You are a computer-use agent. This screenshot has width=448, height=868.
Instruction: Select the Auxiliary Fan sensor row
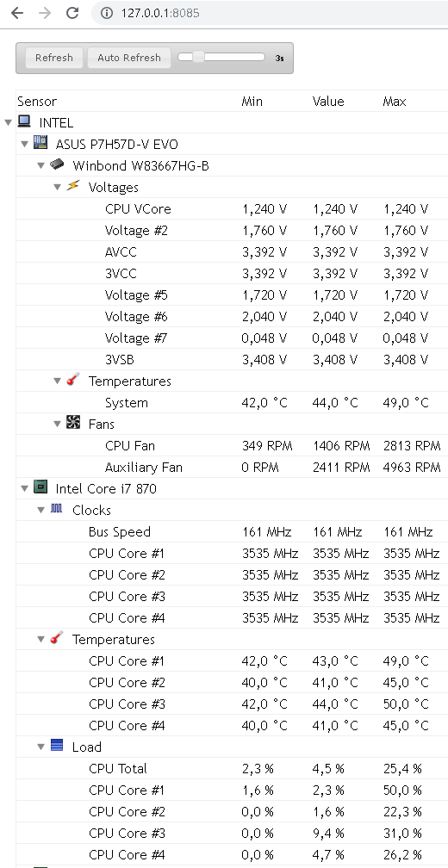[232, 468]
